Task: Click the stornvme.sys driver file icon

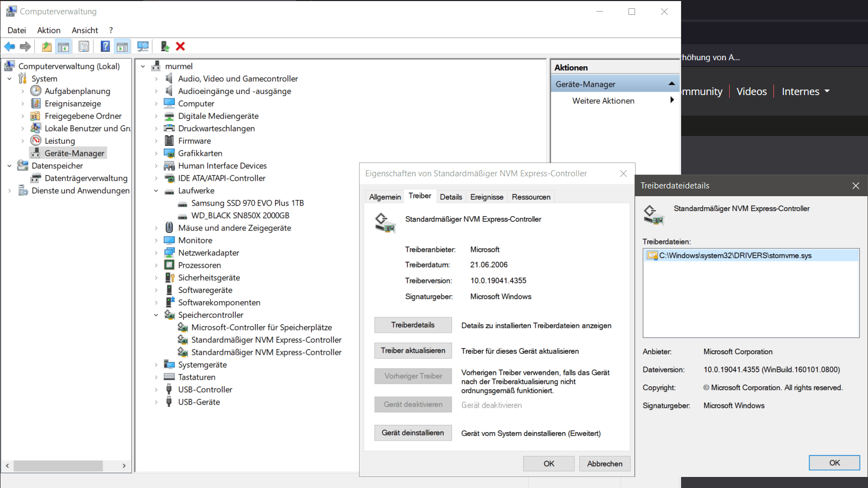Action: [x=652, y=255]
